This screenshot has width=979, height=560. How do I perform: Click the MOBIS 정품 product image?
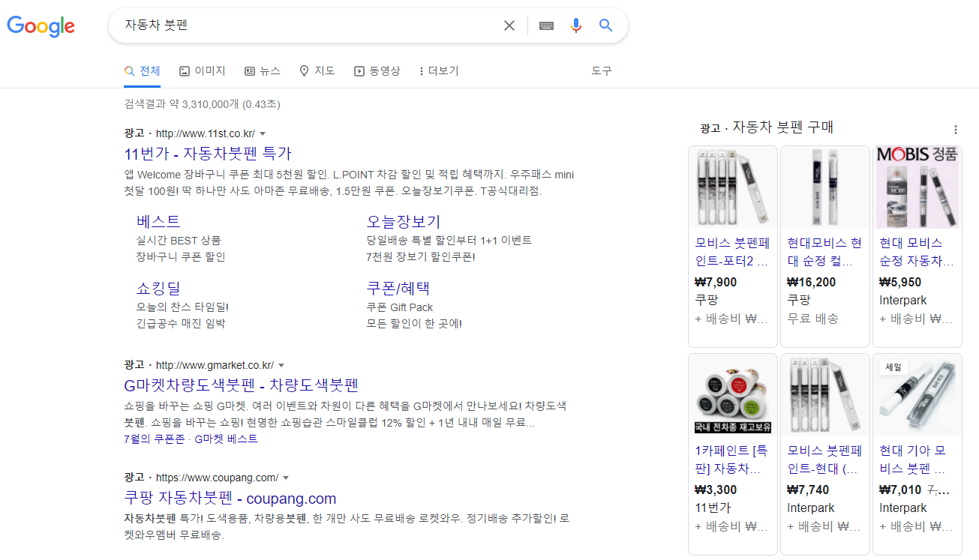917,187
